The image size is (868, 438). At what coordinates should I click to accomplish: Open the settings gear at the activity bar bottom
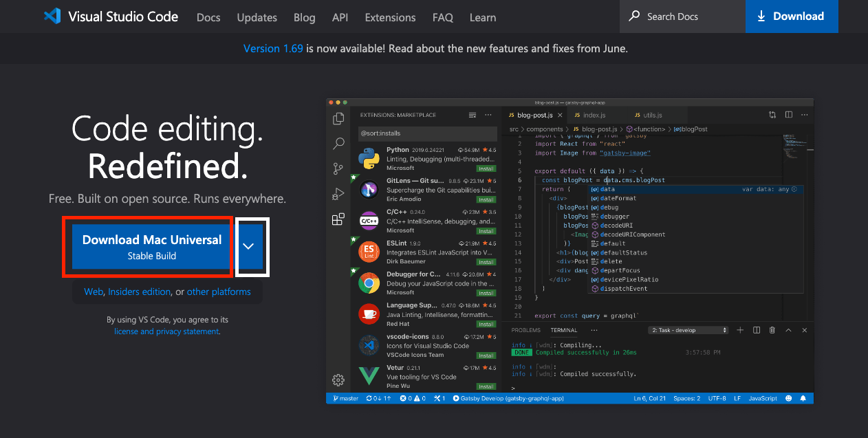tap(338, 380)
